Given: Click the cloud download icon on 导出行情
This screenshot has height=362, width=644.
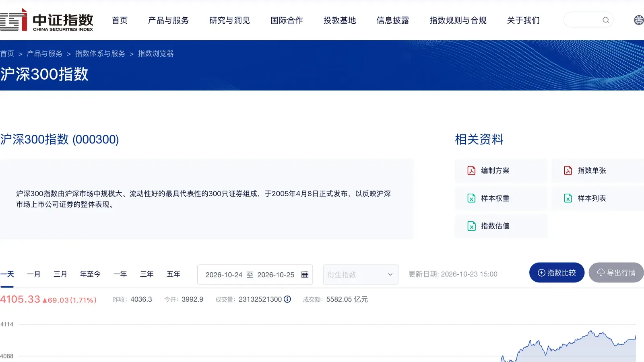Looking at the screenshot, I should [x=601, y=273].
